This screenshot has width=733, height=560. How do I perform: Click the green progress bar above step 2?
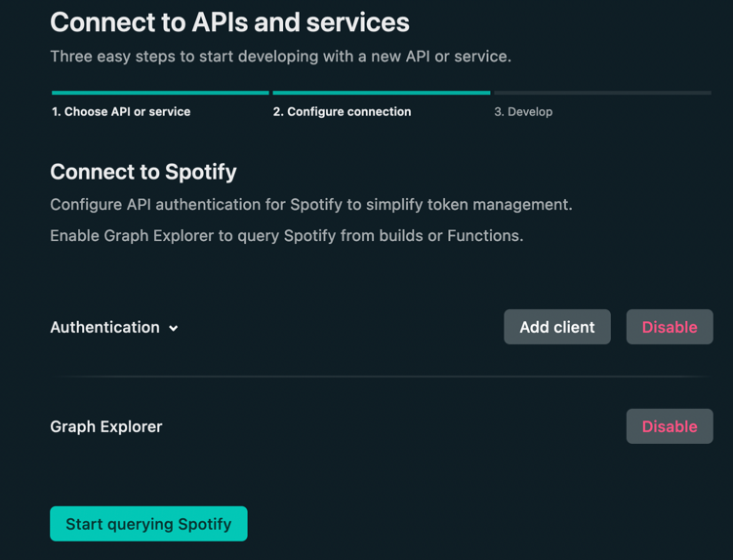coord(381,93)
